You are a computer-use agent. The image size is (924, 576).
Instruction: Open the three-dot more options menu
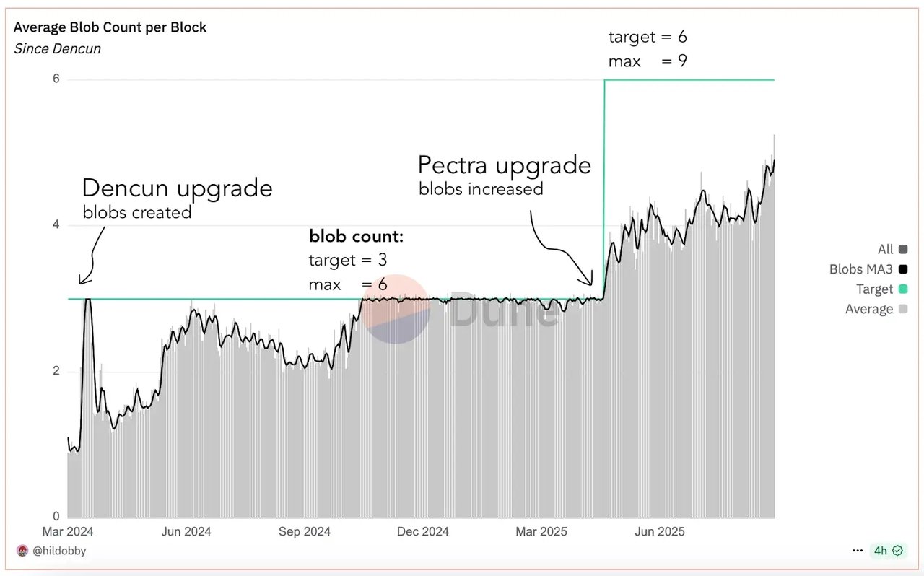(858, 550)
